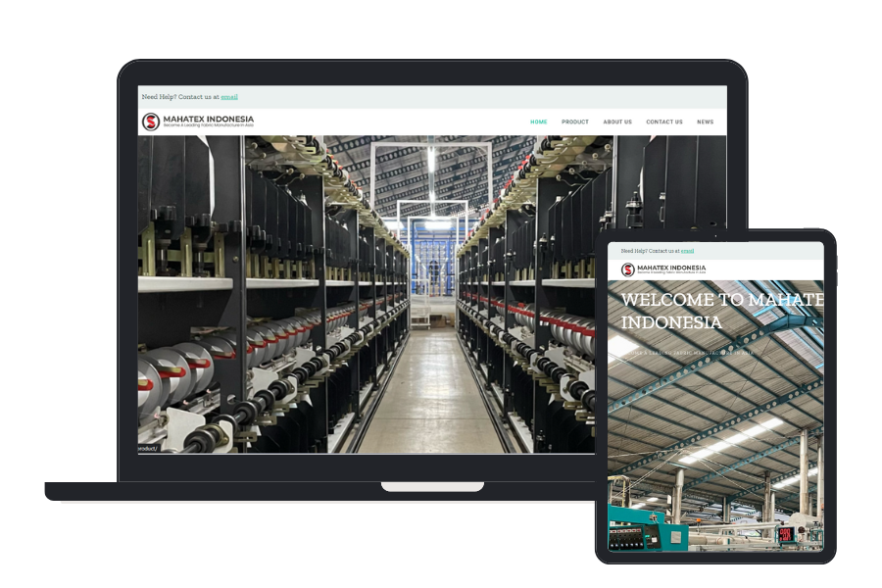882x588 pixels.
Task: Click the red S logo on tablet screen
Action: [x=627, y=269]
